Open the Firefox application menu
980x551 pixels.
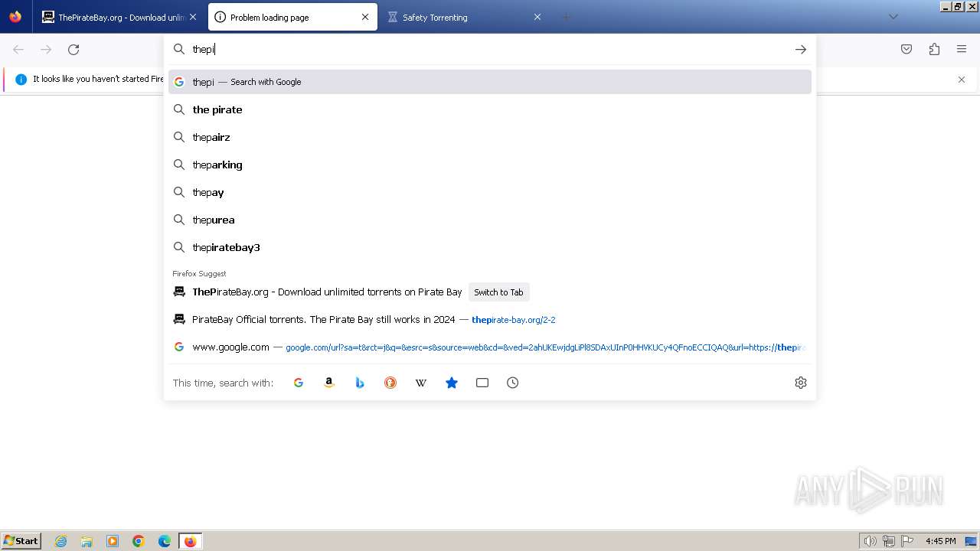(962, 50)
